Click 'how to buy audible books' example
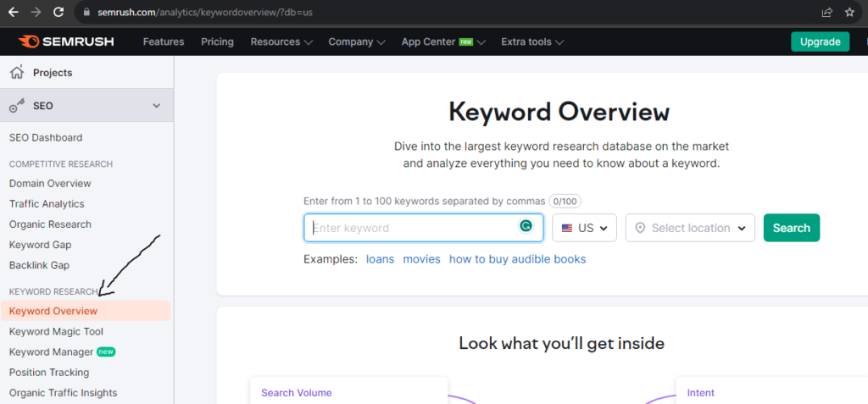Screen dimensions: 868x404 518,259
